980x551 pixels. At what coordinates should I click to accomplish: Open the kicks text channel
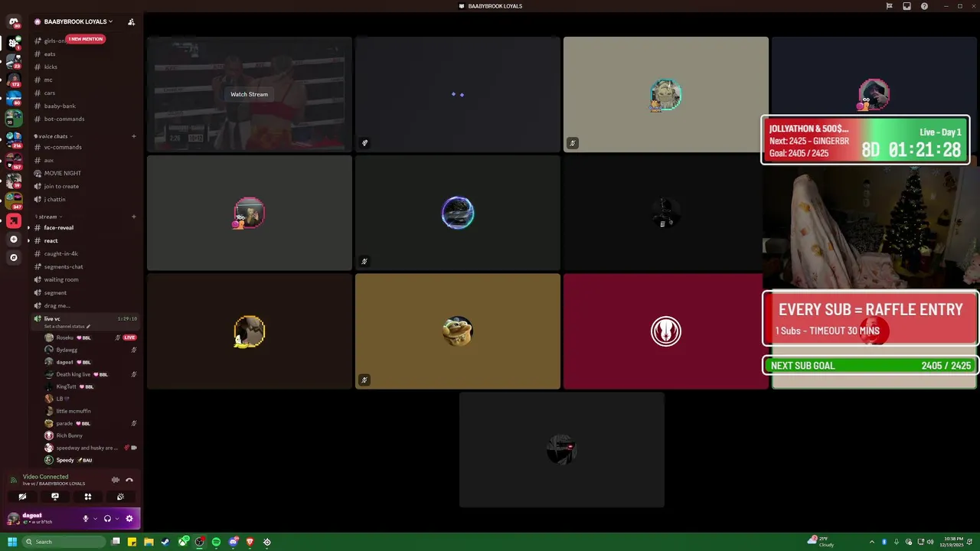pos(84,67)
